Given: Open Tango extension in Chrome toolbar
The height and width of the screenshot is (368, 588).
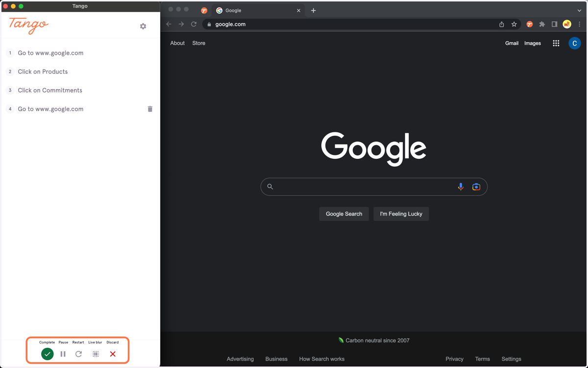Looking at the screenshot, I should pyautogui.click(x=530, y=24).
